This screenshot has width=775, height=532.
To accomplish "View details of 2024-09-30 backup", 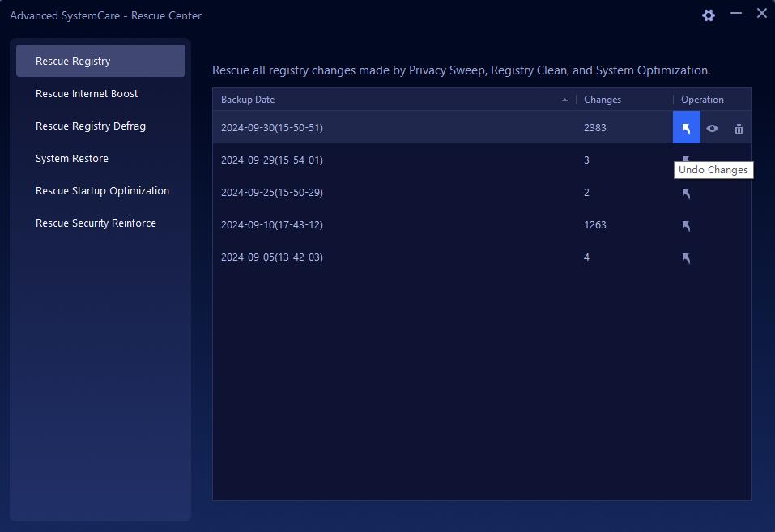I will pos(712,129).
